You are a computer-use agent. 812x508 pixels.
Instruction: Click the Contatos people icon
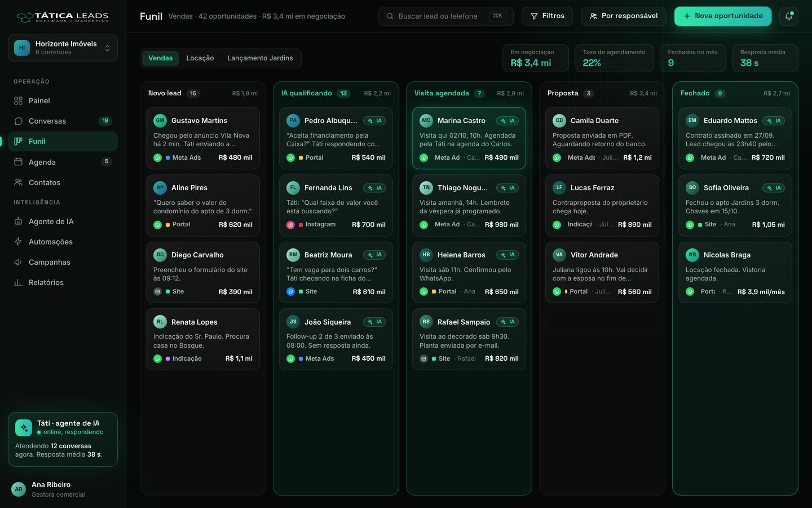19,182
